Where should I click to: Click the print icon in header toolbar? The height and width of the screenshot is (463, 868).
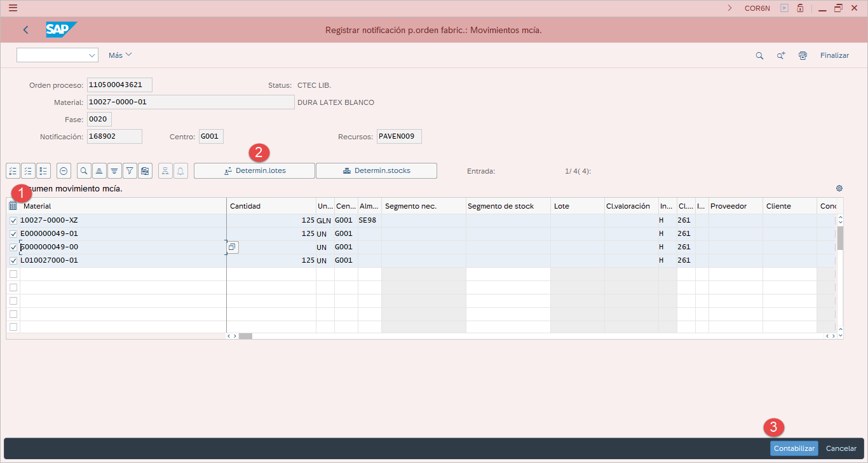pos(803,55)
